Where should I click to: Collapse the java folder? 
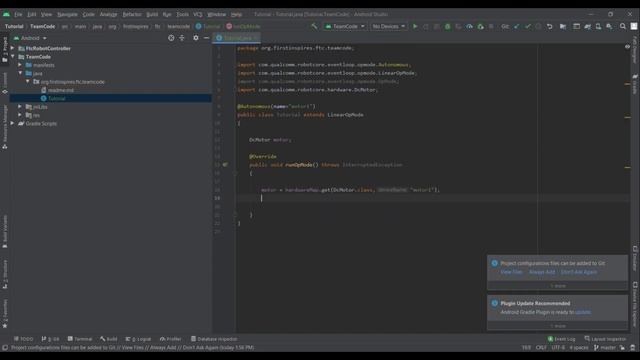pos(20,73)
